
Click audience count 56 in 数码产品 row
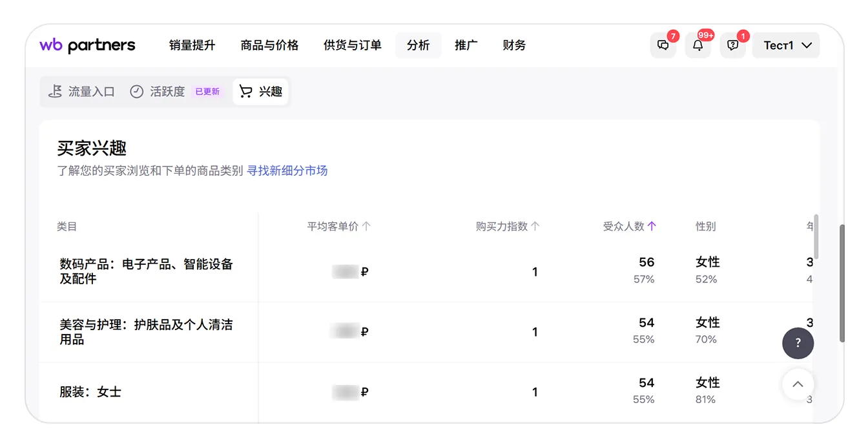[x=646, y=262]
